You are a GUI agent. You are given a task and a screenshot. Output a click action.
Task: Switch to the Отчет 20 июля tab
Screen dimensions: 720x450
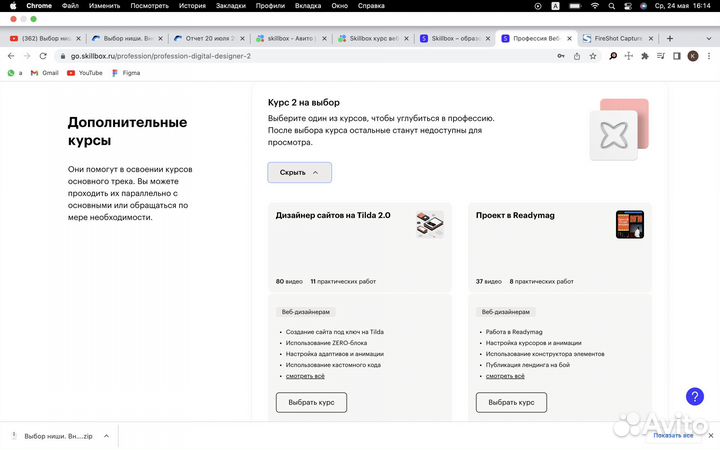(x=209, y=39)
